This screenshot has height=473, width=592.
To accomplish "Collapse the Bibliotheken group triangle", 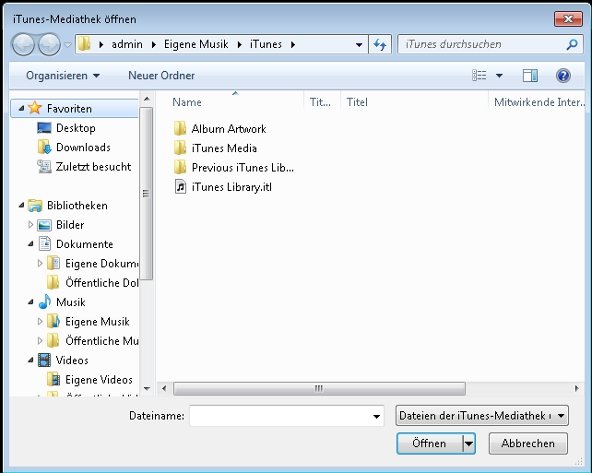I will 22,205.
